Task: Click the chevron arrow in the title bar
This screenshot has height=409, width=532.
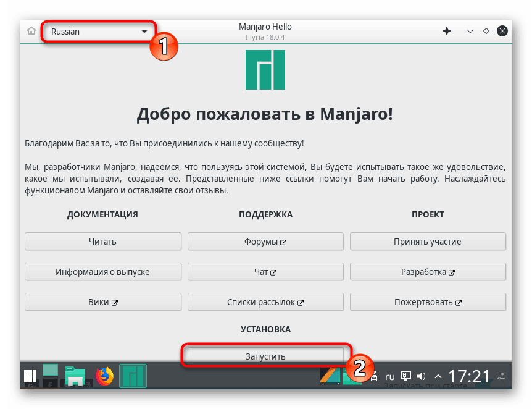Action: pyautogui.click(x=469, y=30)
